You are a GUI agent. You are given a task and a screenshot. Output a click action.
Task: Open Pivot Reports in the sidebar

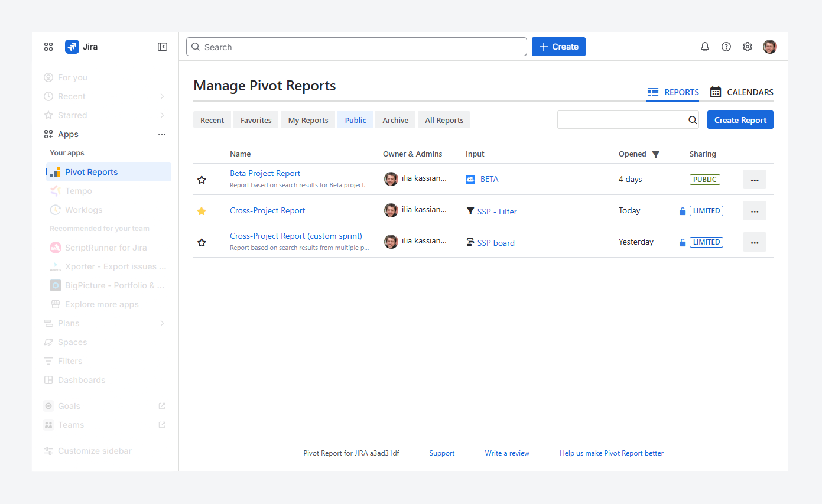click(x=109, y=172)
